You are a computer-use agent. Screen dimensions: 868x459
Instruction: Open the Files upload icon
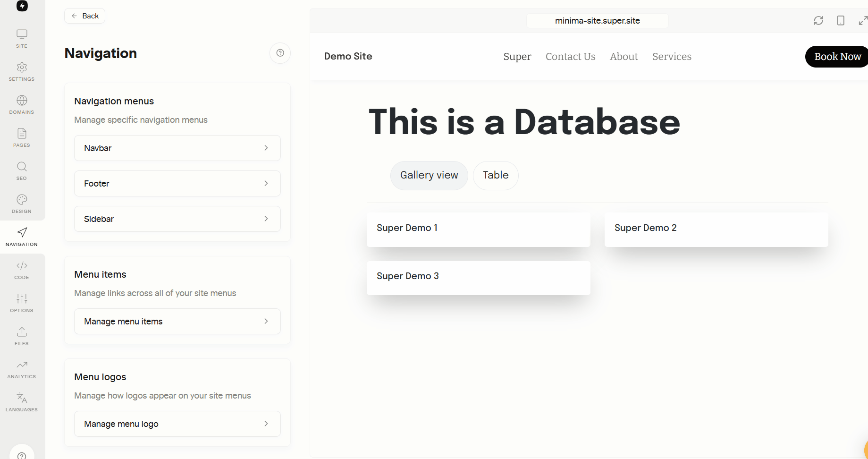click(x=22, y=336)
